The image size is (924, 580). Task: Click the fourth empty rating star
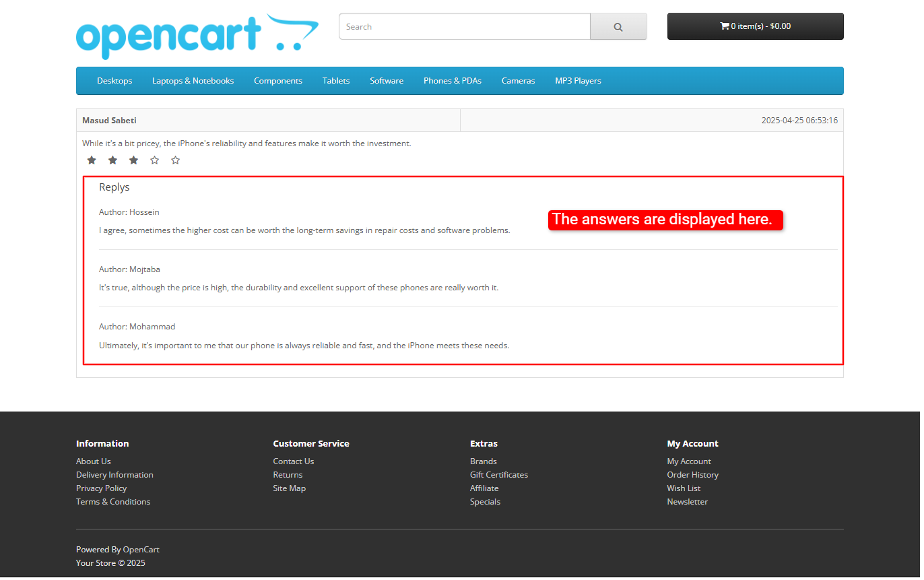click(155, 160)
